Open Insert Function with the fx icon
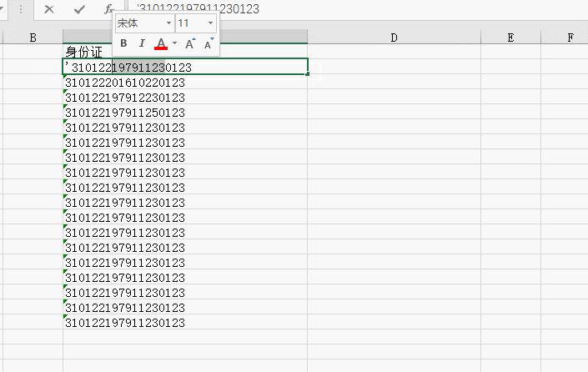This screenshot has width=588, height=372. tap(108, 9)
